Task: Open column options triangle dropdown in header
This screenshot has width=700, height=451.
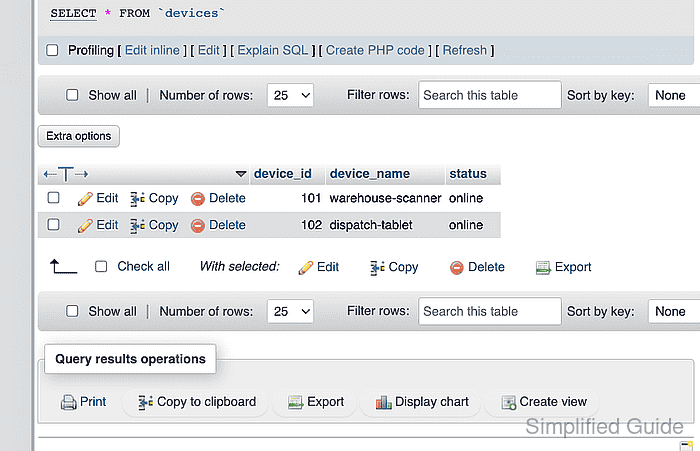Action: coord(241,174)
